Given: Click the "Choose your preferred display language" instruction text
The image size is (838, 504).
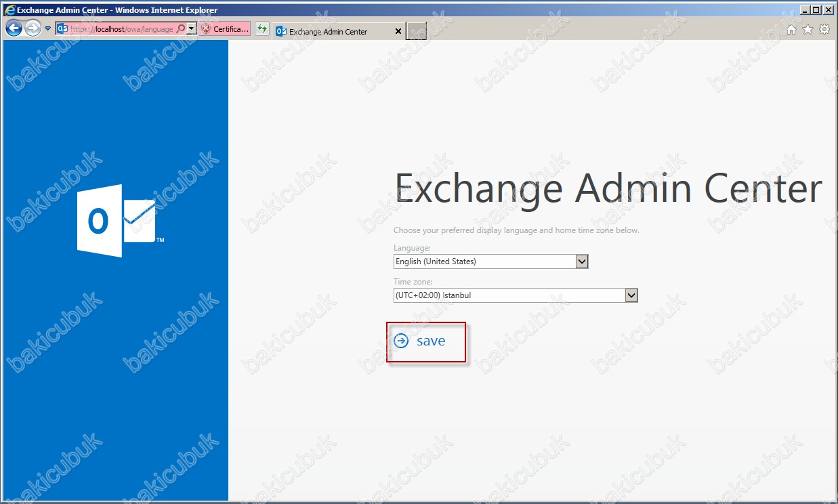Looking at the screenshot, I should pyautogui.click(x=516, y=230).
